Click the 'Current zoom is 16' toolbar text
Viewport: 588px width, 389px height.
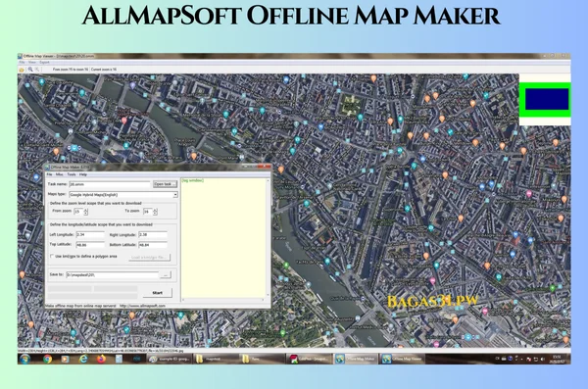(x=104, y=70)
